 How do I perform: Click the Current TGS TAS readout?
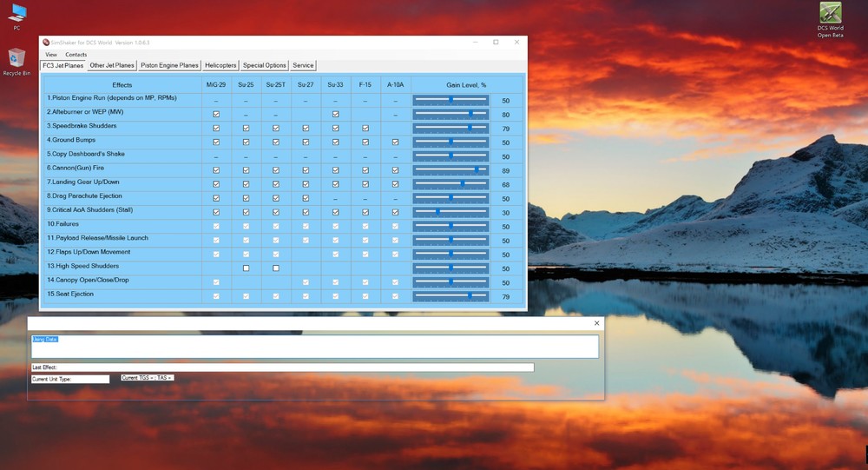(148, 377)
